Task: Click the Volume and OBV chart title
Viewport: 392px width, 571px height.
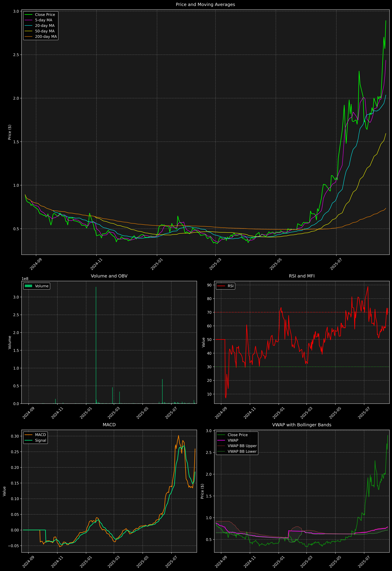Action: tap(109, 276)
